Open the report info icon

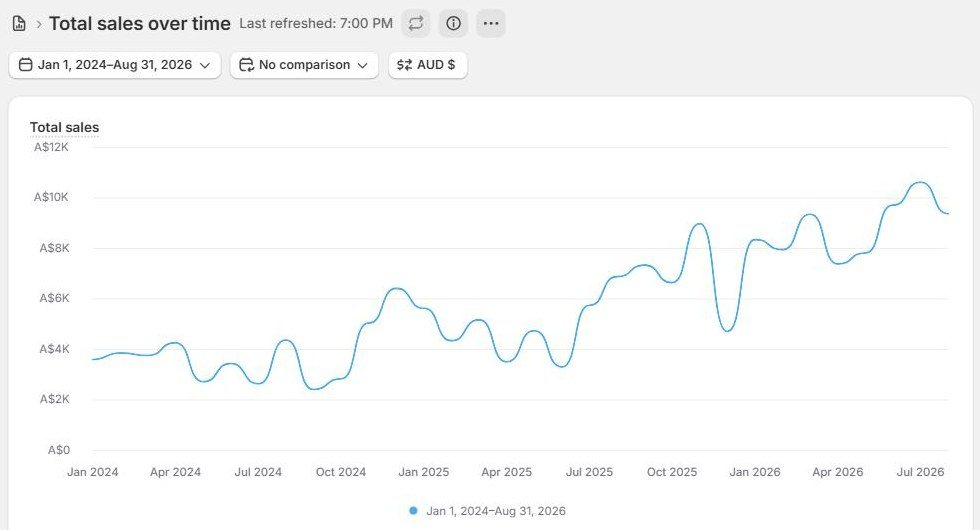click(453, 24)
